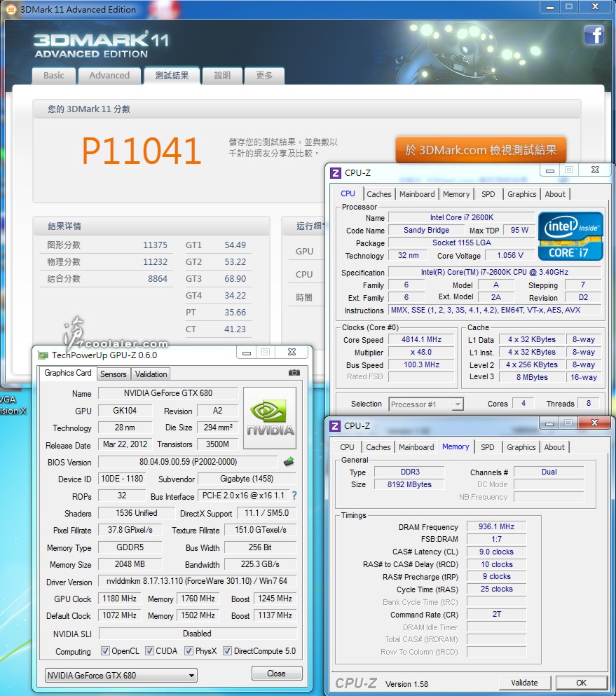Image resolution: width=616 pixels, height=696 pixels.
Task: Click the Intel Core i7 logo
Action: tap(570, 236)
